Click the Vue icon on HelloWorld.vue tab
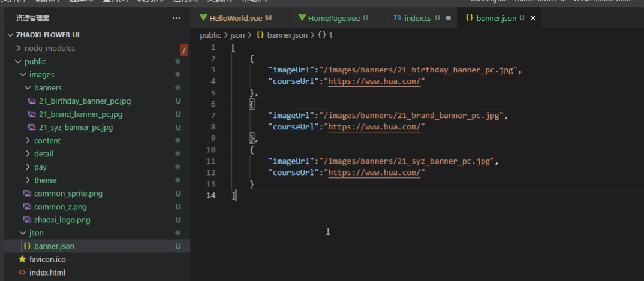Image resolution: width=644 pixels, height=281 pixels. (x=203, y=17)
